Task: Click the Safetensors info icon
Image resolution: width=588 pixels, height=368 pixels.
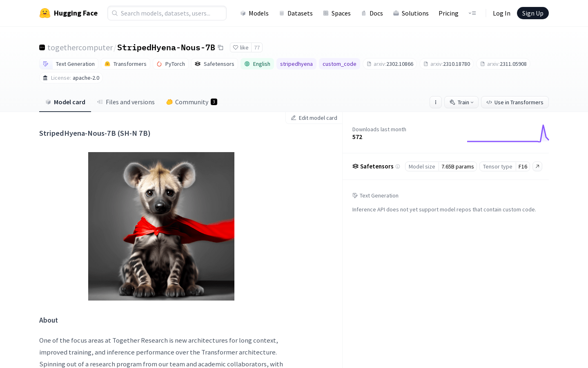Action: coord(398,166)
